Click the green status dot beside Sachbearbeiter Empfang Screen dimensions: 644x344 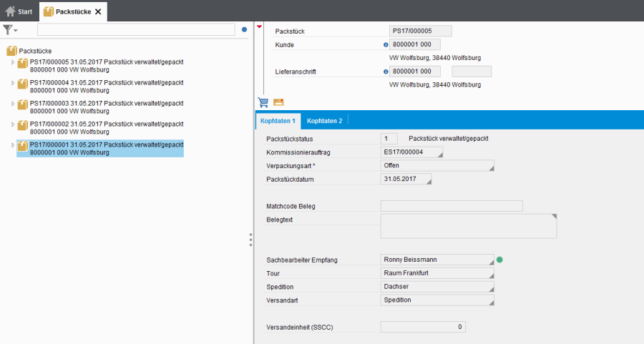pyautogui.click(x=500, y=260)
